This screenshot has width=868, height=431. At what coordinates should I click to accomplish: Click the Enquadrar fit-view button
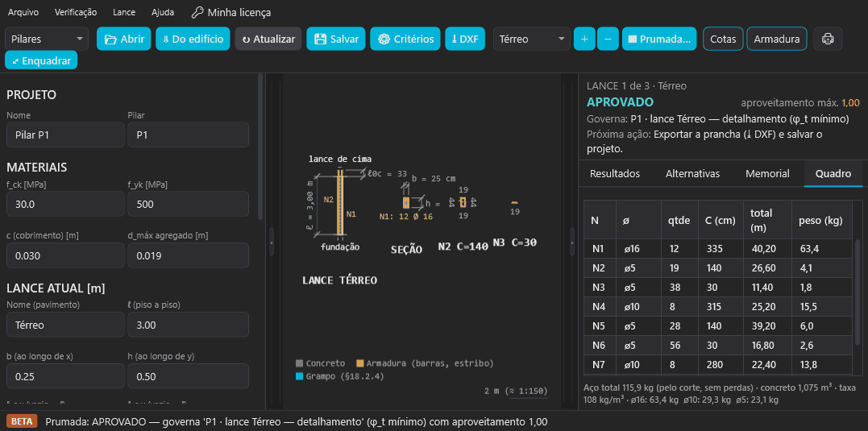coord(41,60)
